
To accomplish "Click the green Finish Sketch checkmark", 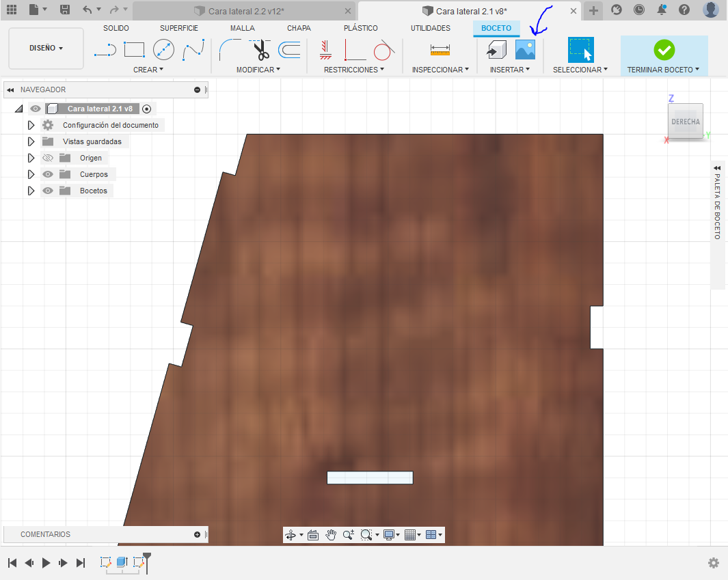I will click(664, 50).
